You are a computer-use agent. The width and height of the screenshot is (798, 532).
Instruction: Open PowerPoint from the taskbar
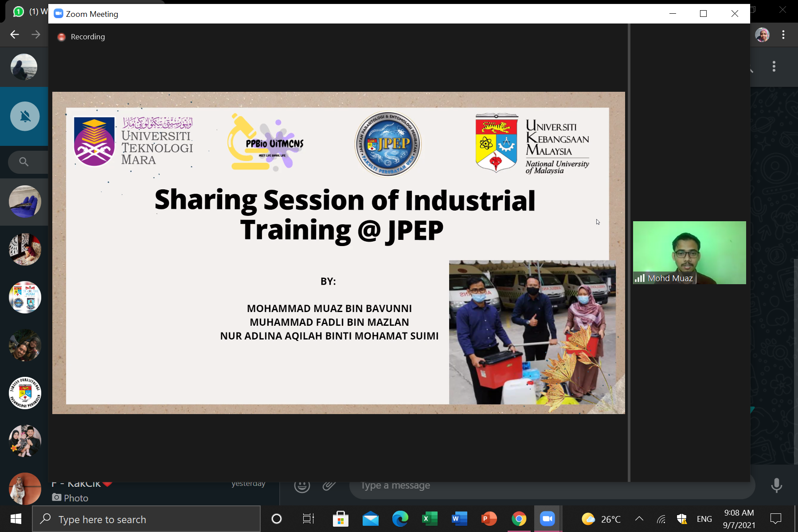489,519
